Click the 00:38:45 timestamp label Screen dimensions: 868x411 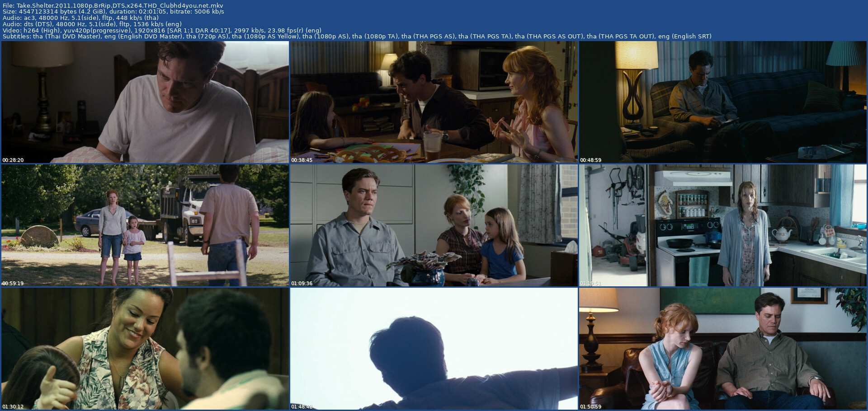tap(302, 160)
